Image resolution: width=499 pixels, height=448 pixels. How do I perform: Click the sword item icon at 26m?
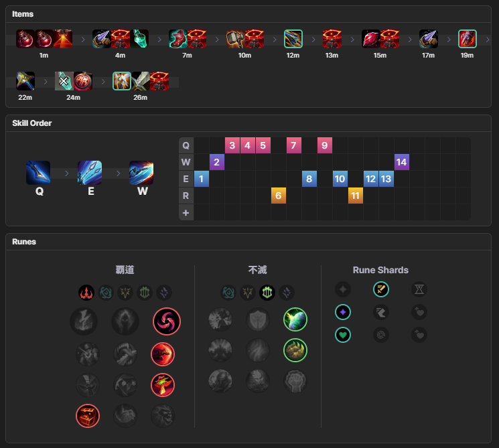141,81
